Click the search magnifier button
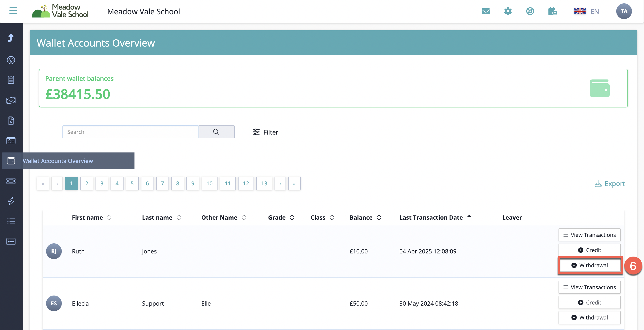 point(217,132)
